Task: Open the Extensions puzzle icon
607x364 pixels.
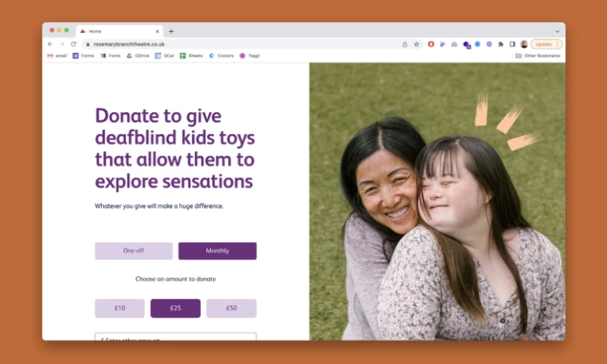Action: tap(501, 45)
